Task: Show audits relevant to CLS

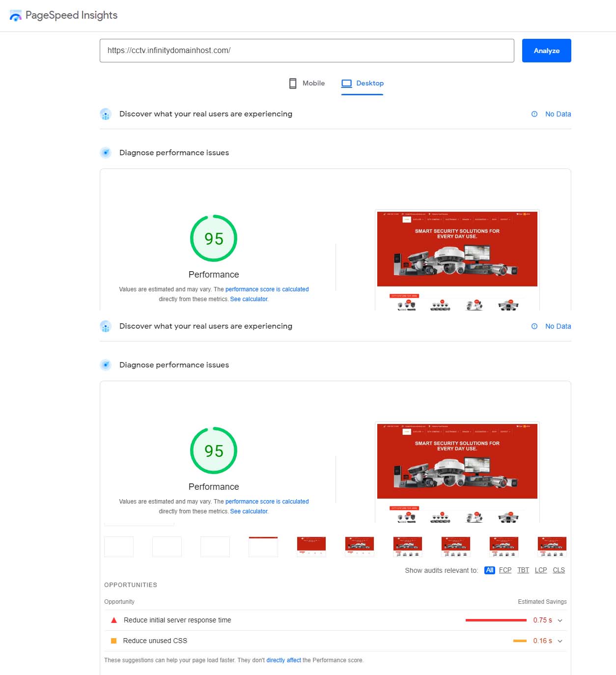Action: pos(559,570)
